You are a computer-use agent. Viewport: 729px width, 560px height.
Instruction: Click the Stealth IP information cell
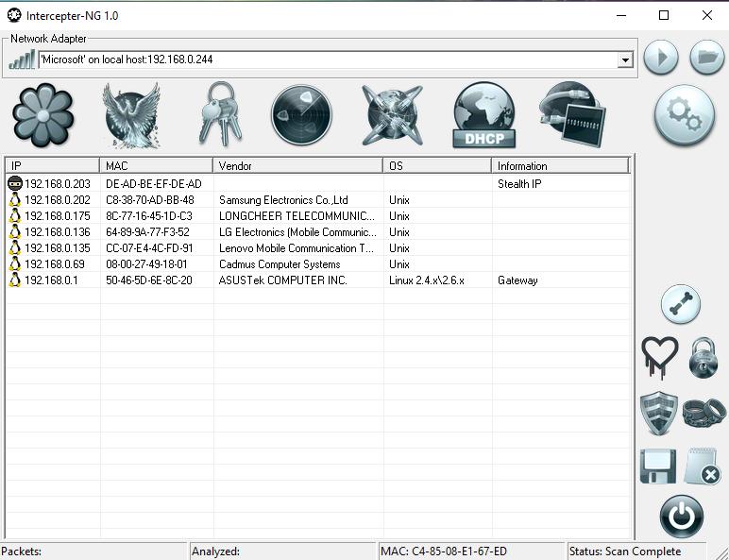tap(519, 184)
